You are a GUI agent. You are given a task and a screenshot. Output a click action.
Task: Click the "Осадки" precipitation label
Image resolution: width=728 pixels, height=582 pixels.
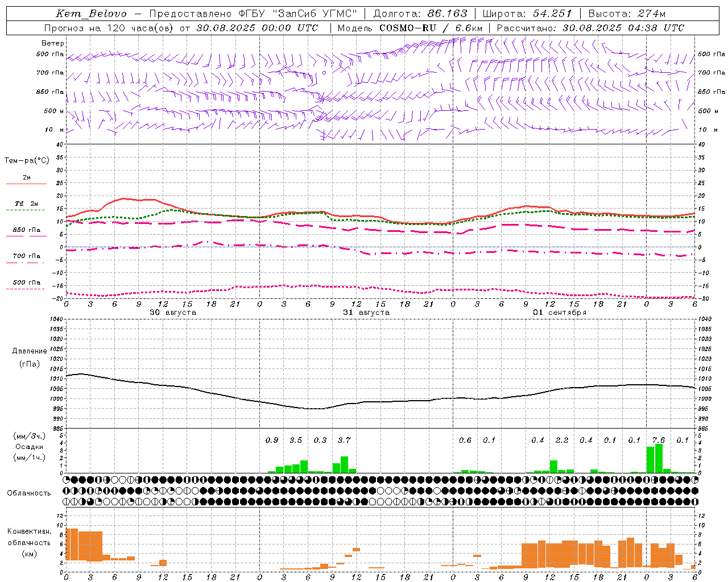29,447
